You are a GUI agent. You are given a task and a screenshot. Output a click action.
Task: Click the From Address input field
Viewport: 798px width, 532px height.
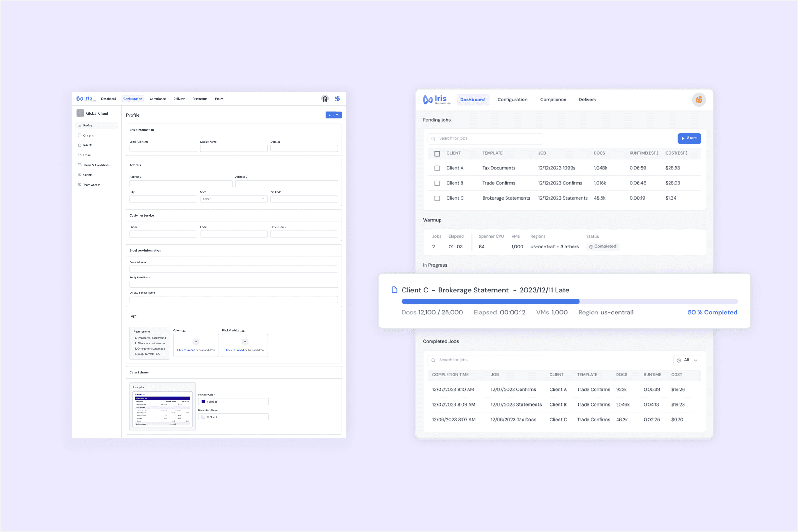pyautogui.click(x=234, y=269)
